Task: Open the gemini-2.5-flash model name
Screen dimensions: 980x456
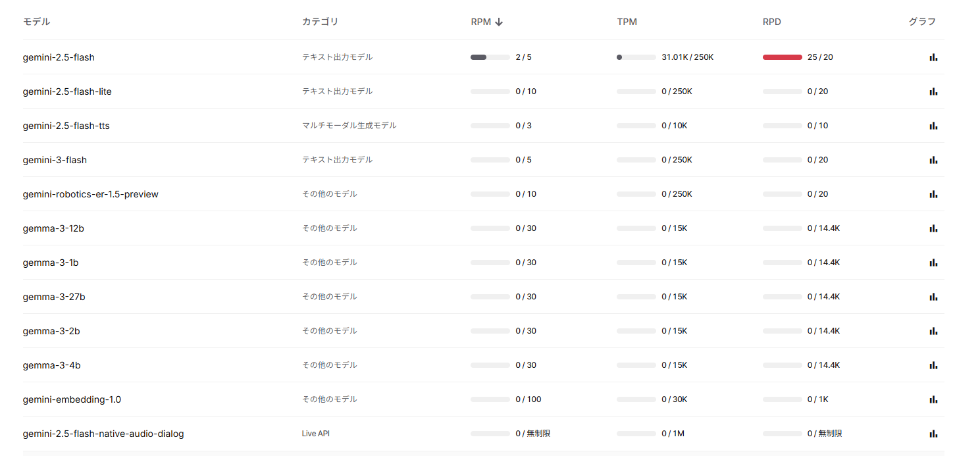Action: click(59, 57)
